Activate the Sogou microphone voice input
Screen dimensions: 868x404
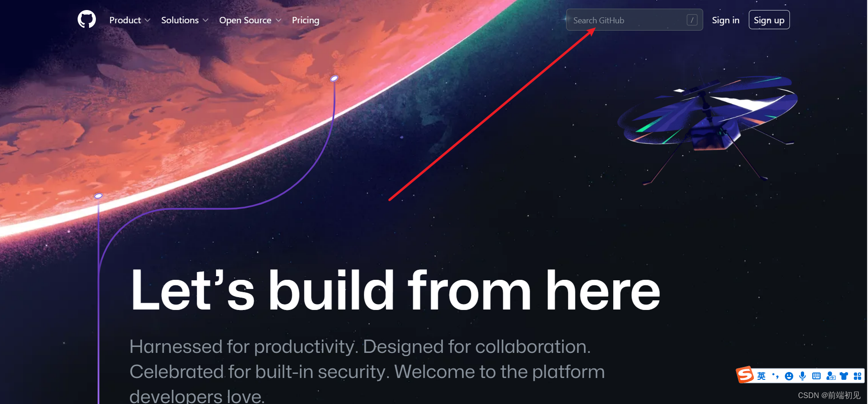pos(802,376)
